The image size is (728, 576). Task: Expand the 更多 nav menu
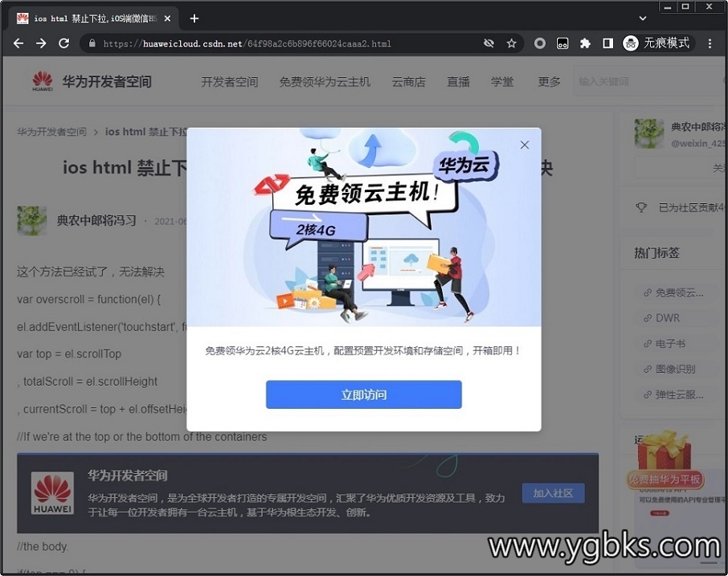point(550,82)
